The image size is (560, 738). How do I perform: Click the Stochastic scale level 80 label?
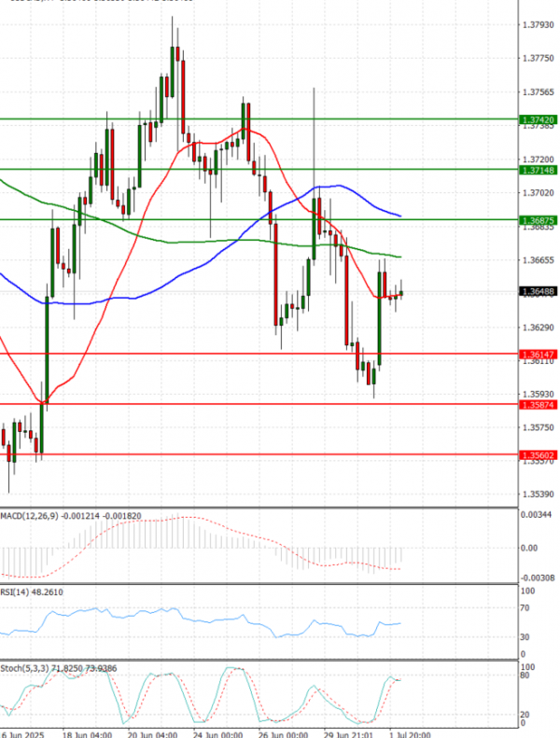525,675
